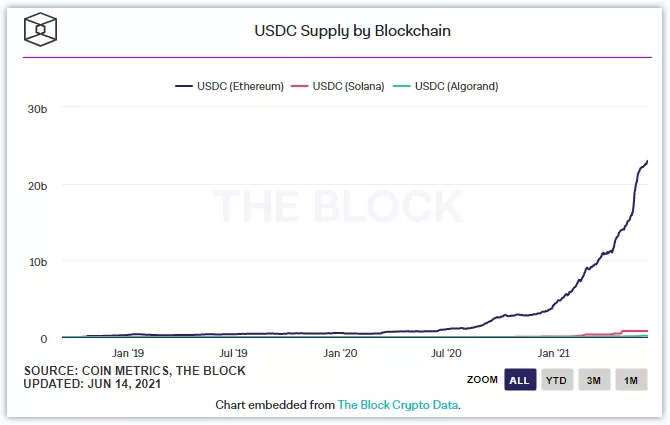Select the Jan '21 x-axis marker
Image resolution: width=670 pixels, height=425 pixels.
pos(553,353)
